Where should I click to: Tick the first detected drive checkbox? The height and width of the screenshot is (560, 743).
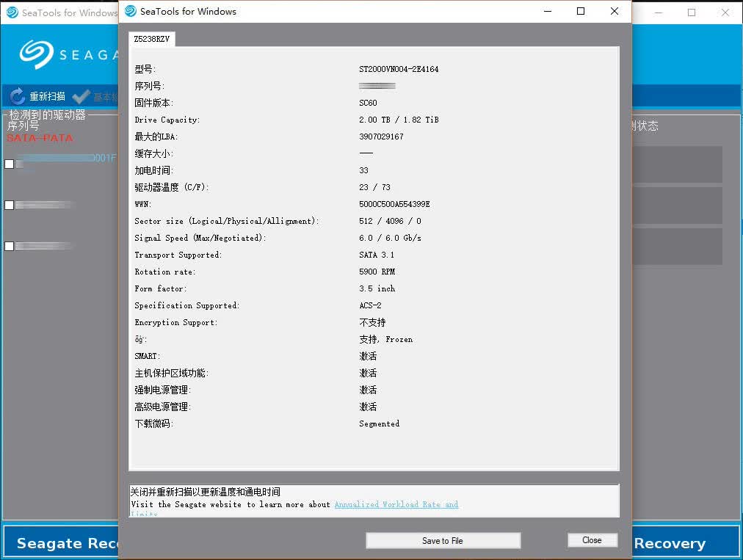tap(9, 164)
